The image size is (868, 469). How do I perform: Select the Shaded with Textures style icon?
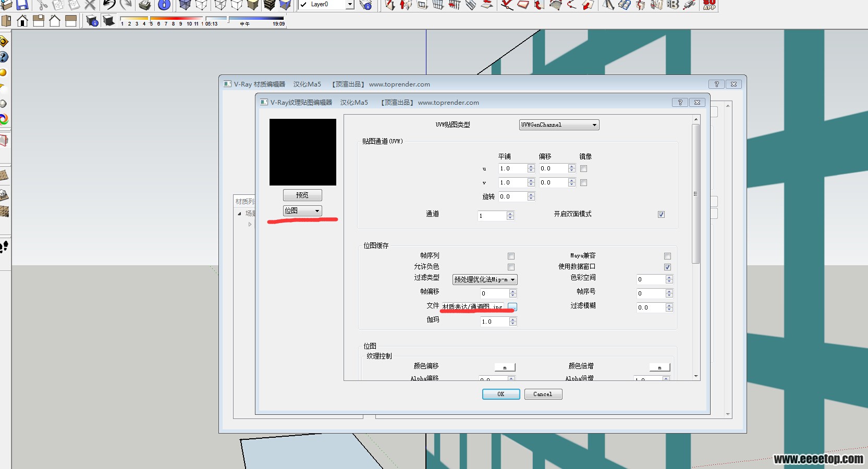pyautogui.click(x=270, y=5)
